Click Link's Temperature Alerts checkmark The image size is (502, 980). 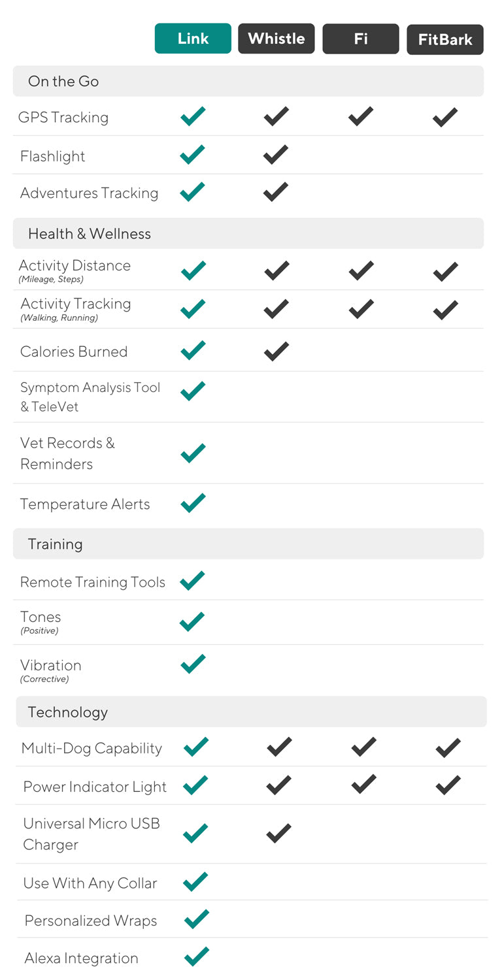(x=193, y=503)
